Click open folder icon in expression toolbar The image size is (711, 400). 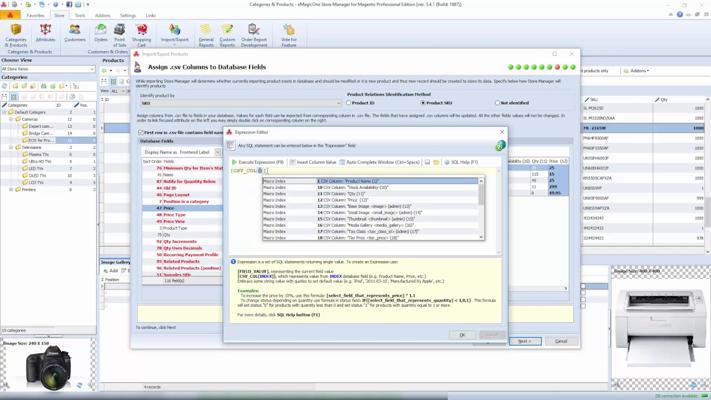tap(436, 162)
